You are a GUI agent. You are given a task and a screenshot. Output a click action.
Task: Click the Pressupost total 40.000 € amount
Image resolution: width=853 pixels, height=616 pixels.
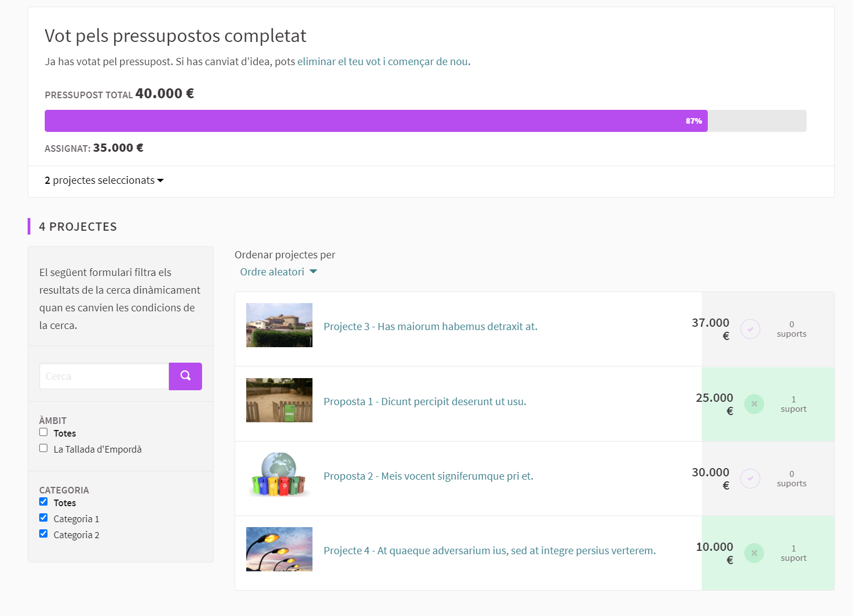click(165, 94)
